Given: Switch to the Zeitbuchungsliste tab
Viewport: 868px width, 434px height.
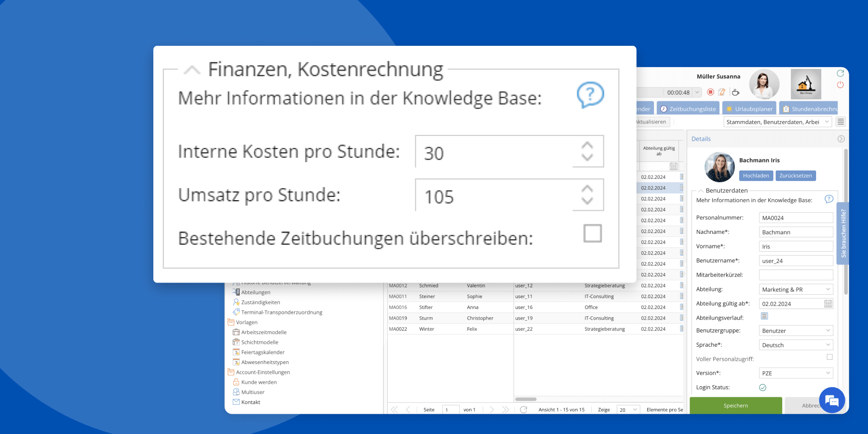Looking at the screenshot, I should point(688,109).
